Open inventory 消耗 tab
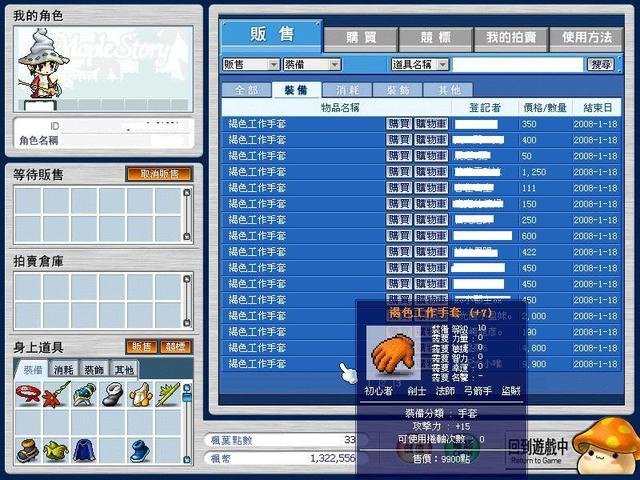Screen dimensions: 640x480 click(x=63, y=370)
